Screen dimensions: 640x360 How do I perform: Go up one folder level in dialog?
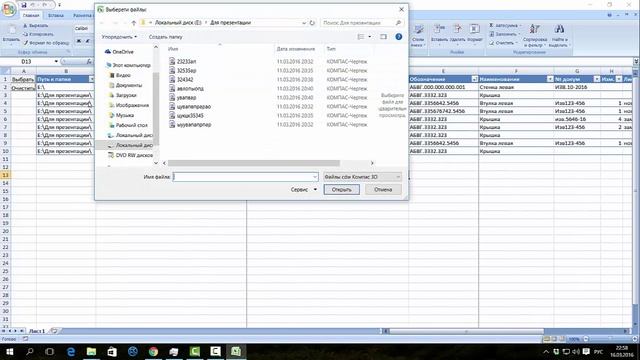[133, 23]
